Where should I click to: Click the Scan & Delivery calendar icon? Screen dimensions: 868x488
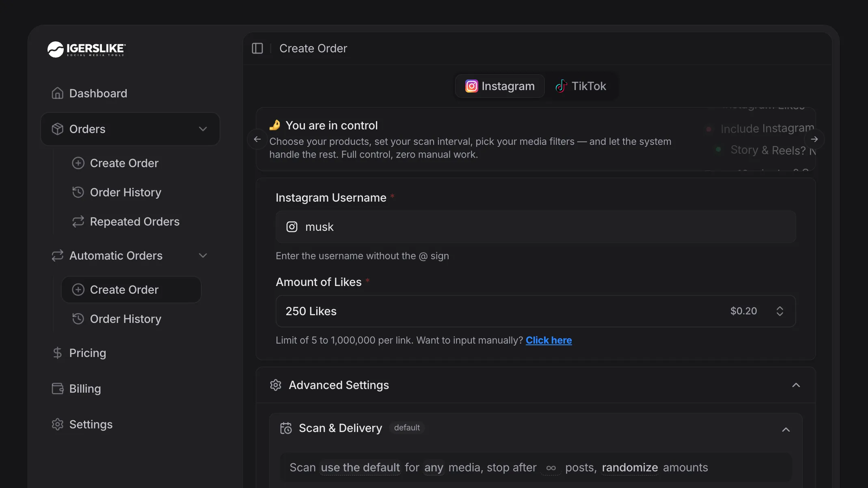[x=286, y=428]
